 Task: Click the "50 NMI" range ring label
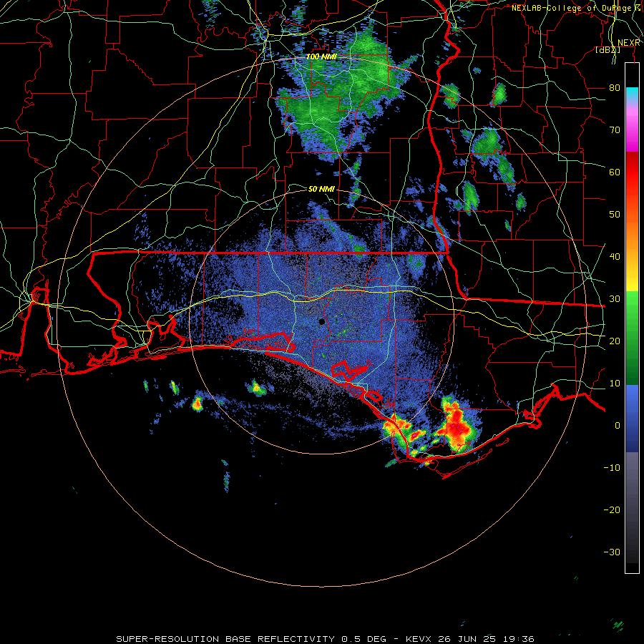point(321,190)
